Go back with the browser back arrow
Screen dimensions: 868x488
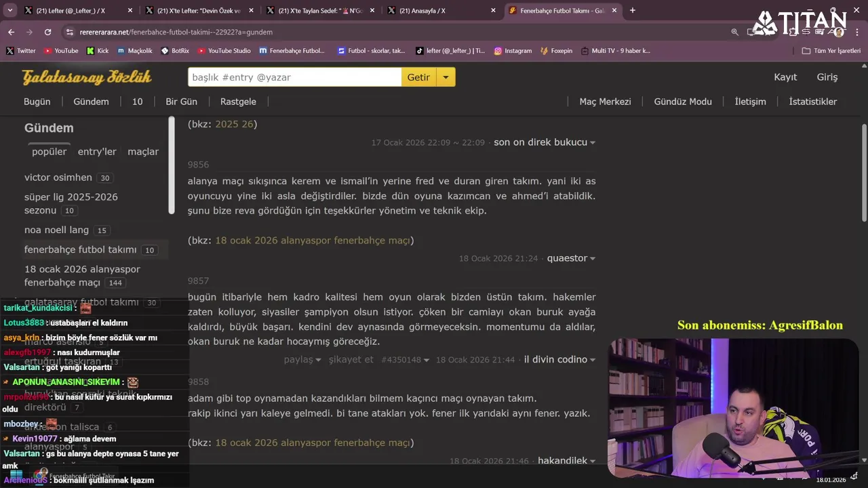11,32
